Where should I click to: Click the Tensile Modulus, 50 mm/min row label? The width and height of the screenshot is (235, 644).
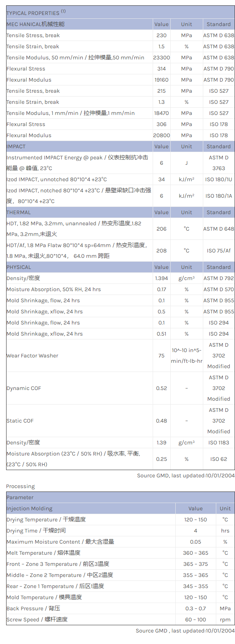75,57
